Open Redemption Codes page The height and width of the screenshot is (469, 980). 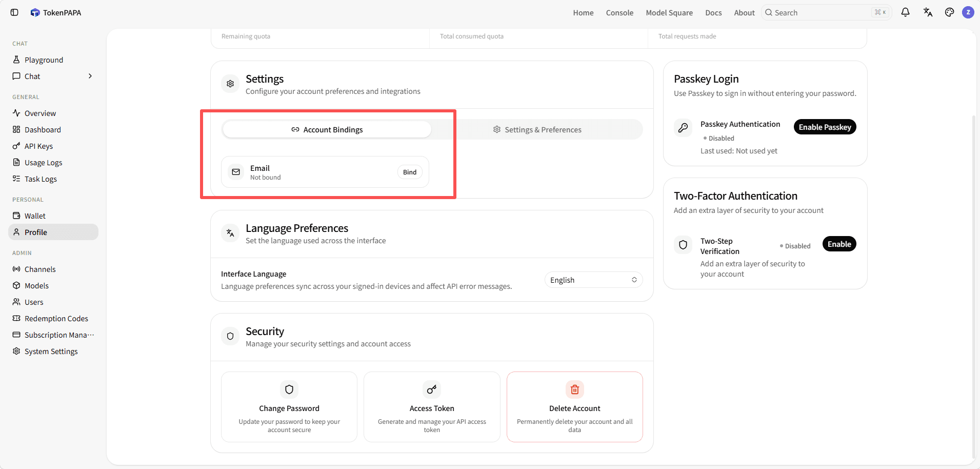53,318
